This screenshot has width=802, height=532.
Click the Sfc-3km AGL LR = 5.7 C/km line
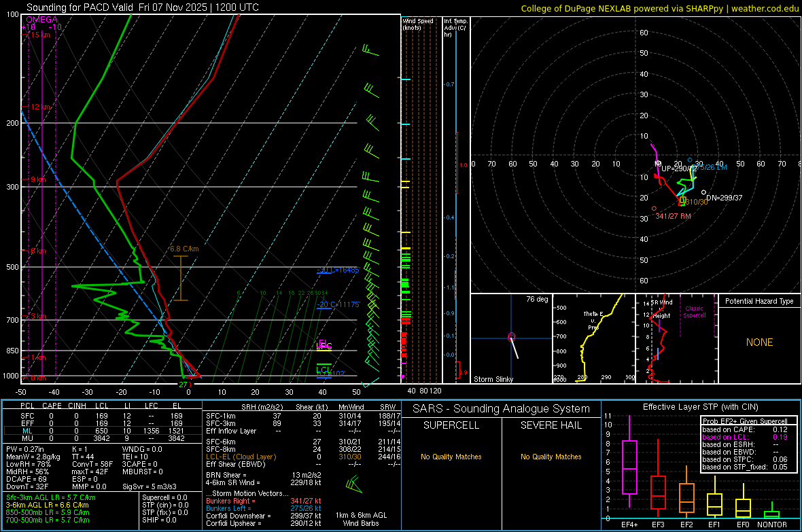[x=51, y=497]
